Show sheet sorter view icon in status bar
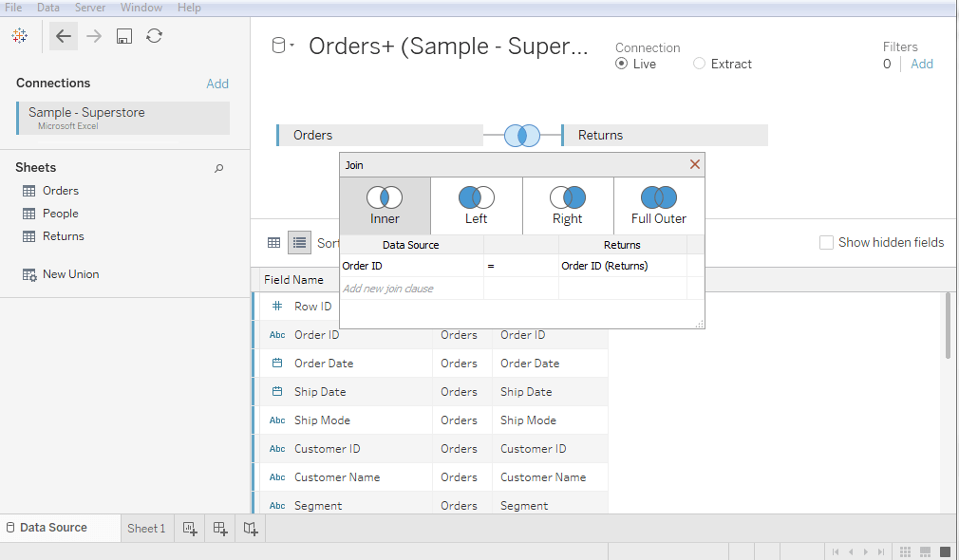This screenshot has height=560, width=959. click(x=906, y=551)
